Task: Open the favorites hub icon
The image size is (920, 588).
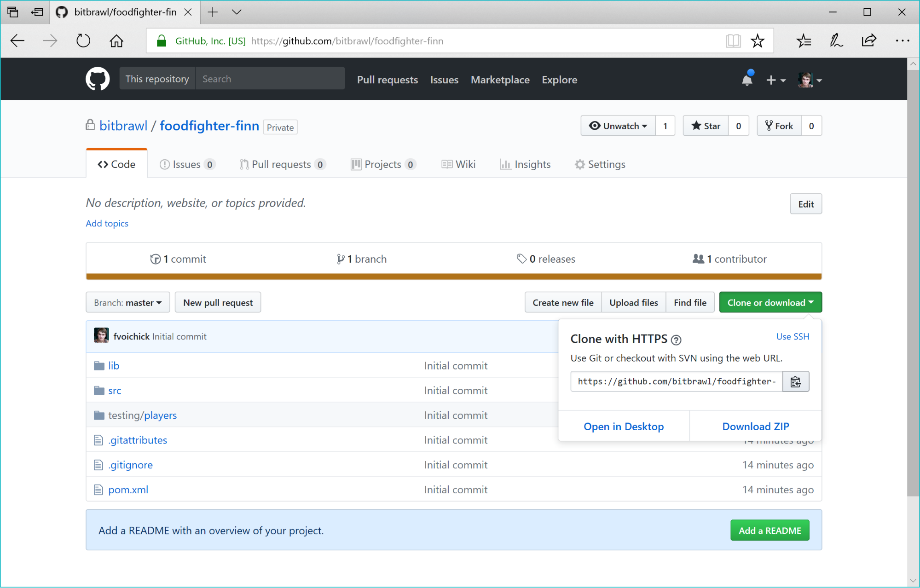Action: click(804, 41)
